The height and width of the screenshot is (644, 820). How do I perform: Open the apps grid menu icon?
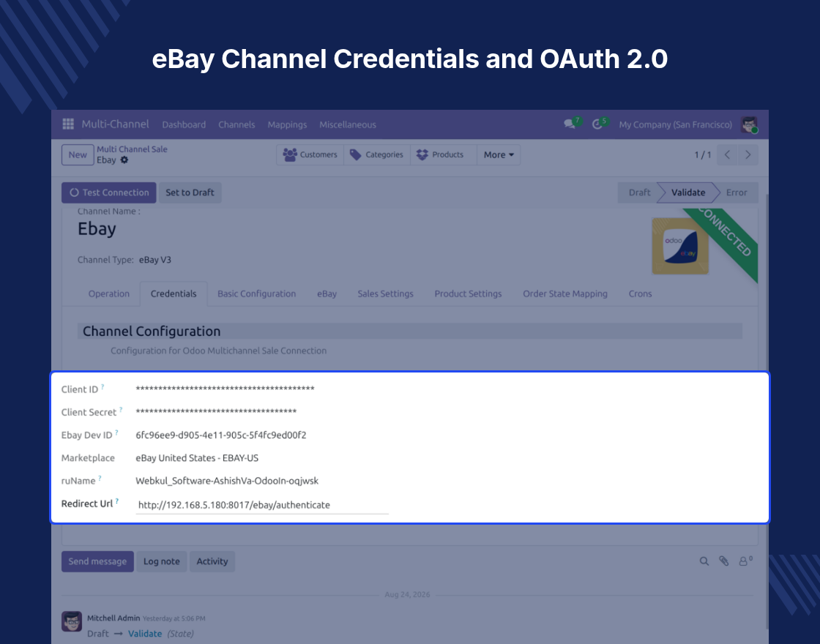[x=68, y=124]
